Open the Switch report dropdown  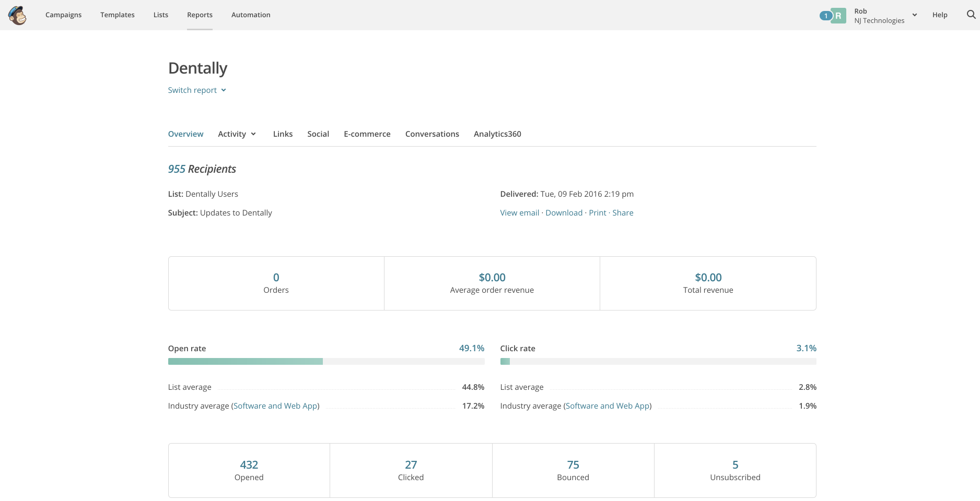click(197, 90)
